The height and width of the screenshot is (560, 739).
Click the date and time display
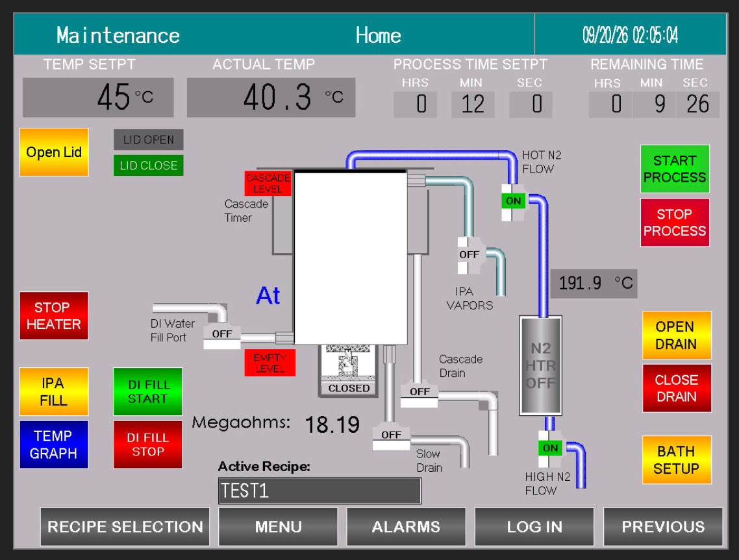pyautogui.click(x=630, y=35)
